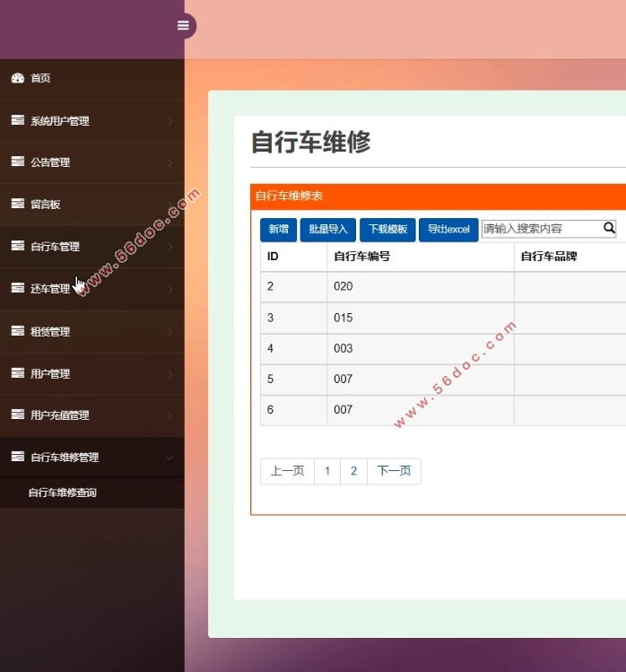The width and height of the screenshot is (626, 672).
Task: Expand 还车管理 with its chevron arrow
Action: [170, 289]
